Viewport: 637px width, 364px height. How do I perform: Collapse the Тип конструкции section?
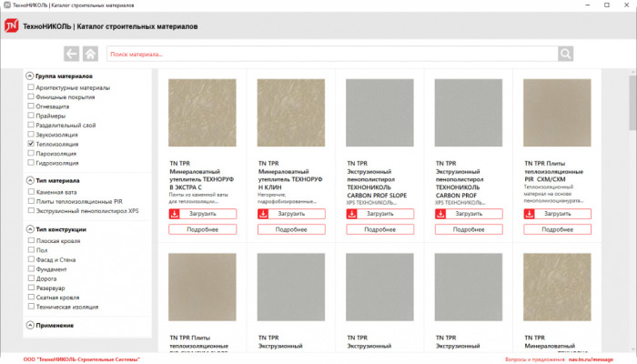tap(30, 229)
